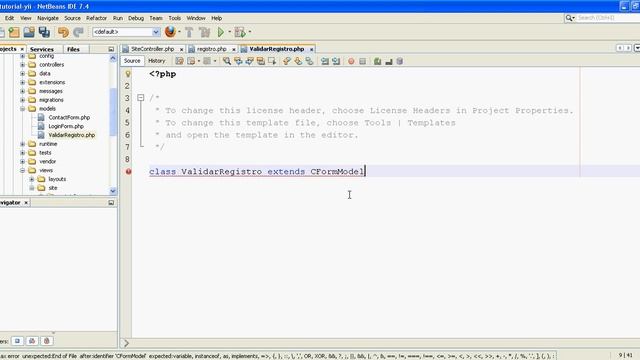Viewport: 640px width, 360px height.
Task: Open the Debug Project dropdown arrow
Action: [250, 32]
